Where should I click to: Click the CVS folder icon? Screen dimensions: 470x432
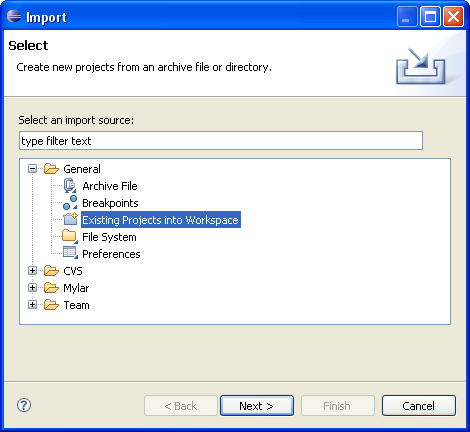(x=51, y=271)
